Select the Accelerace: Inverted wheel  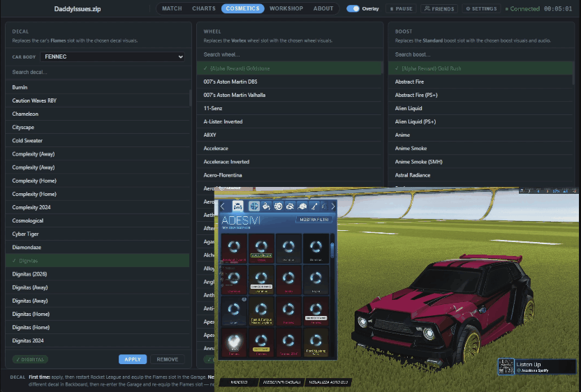[x=290, y=162]
